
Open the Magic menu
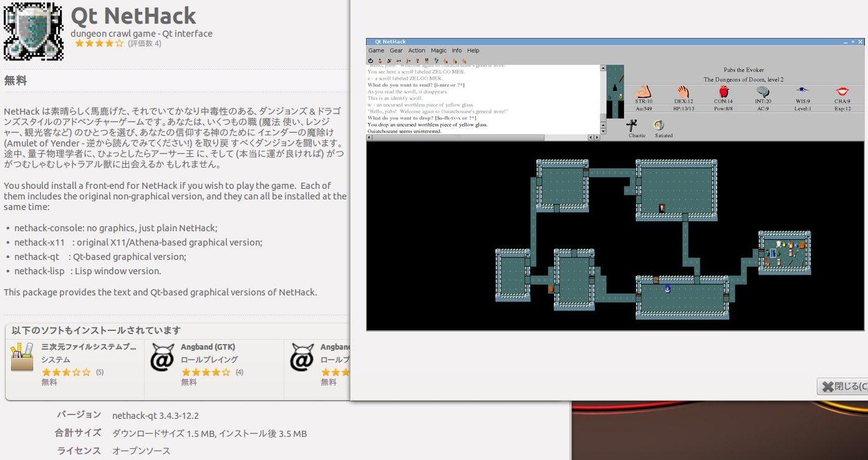439,50
